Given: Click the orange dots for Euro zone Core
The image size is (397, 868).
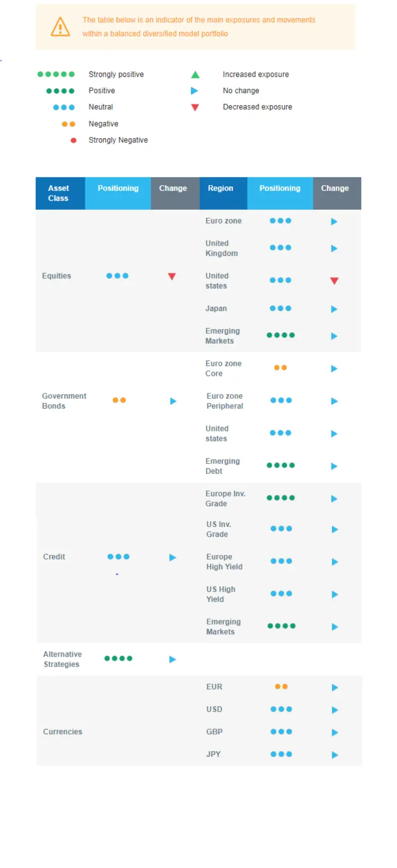Looking at the screenshot, I should [x=280, y=368].
